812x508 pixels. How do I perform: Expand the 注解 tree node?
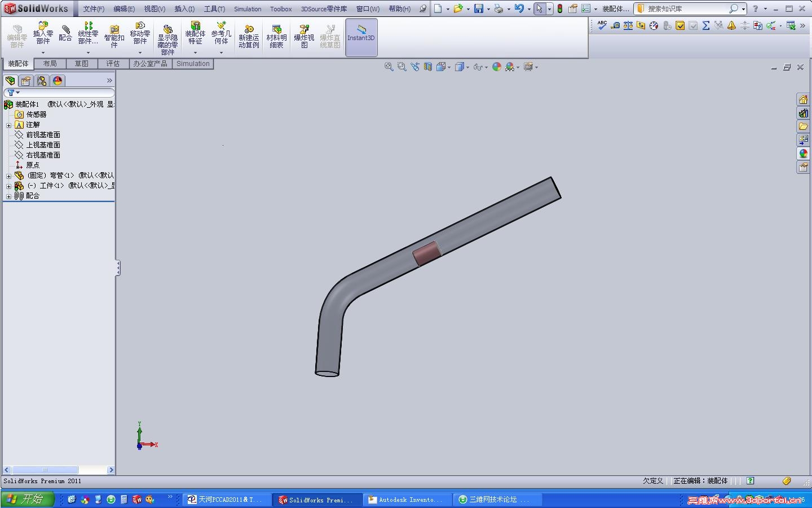tap(8, 125)
